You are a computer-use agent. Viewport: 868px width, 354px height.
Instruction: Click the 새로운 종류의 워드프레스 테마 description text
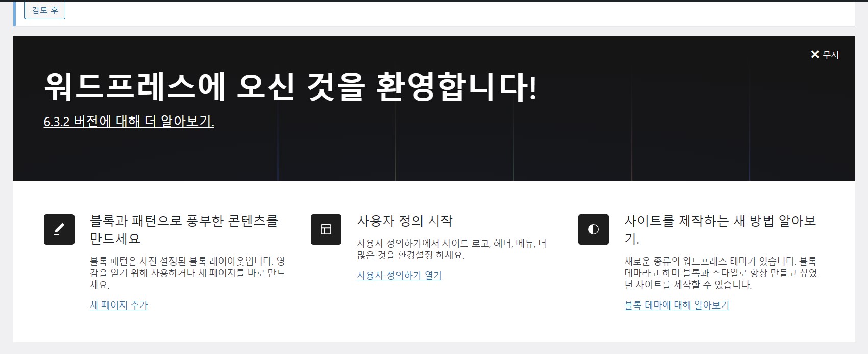tap(721, 273)
